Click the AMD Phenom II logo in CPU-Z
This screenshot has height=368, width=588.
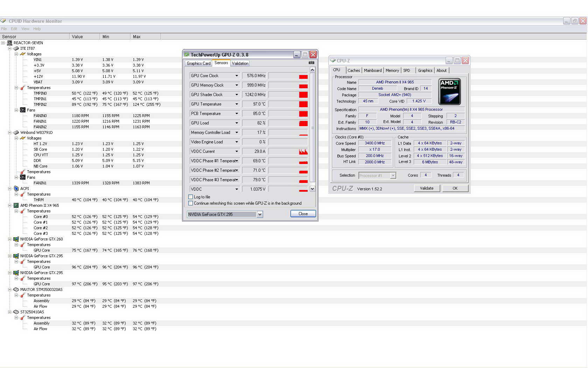449,91
